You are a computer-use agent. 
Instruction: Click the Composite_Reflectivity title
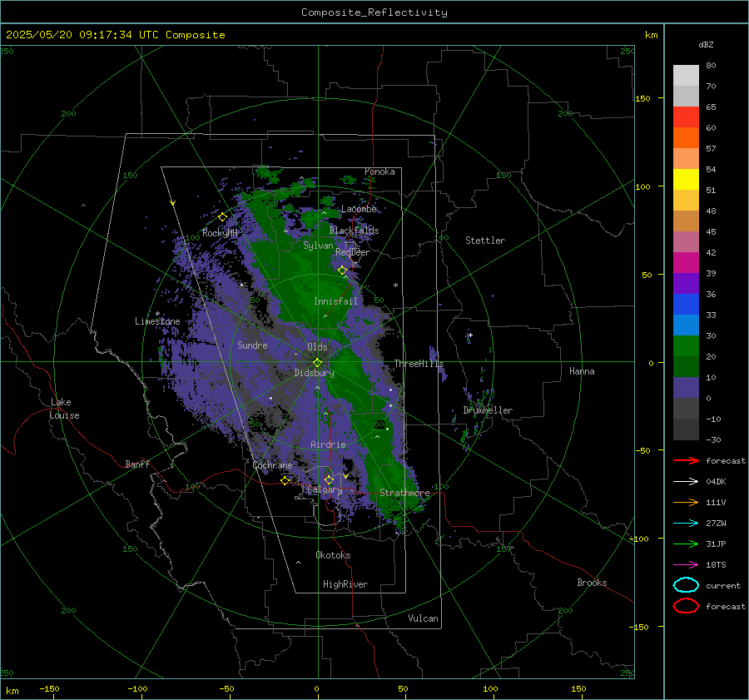374,12
